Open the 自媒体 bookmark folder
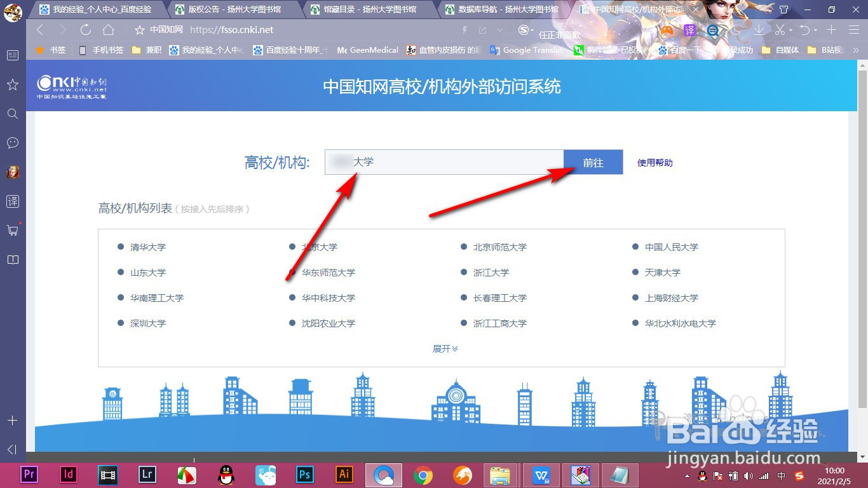The height and width of the screenshot is (488, 868). pos(780,50)
